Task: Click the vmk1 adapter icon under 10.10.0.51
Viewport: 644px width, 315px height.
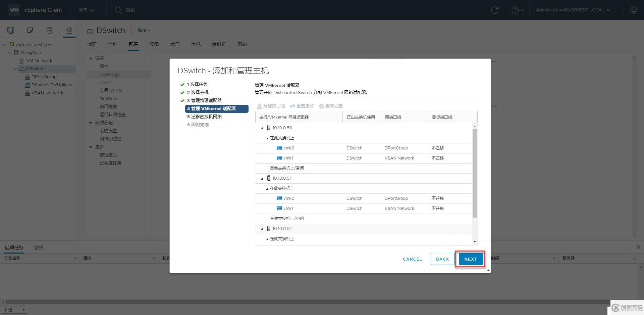Action: (279, 208)
